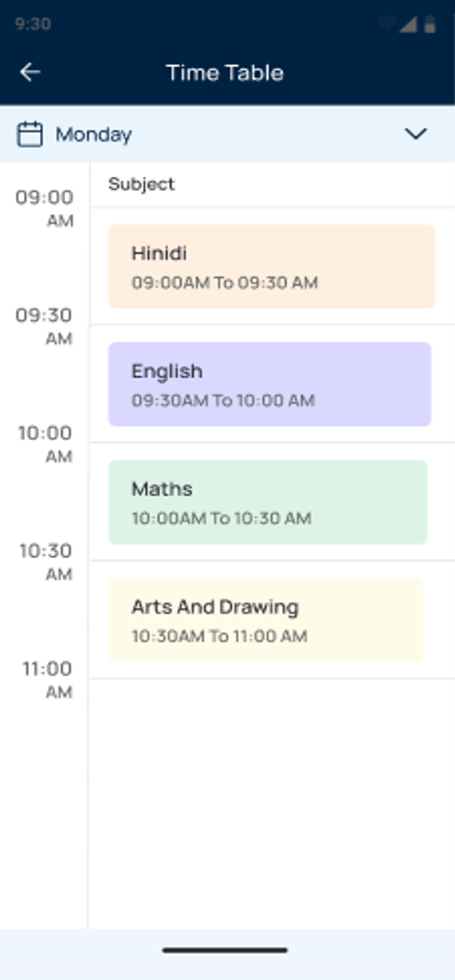Tap the back arrow icon
455x980 pixels.
(x=30, y=72)
